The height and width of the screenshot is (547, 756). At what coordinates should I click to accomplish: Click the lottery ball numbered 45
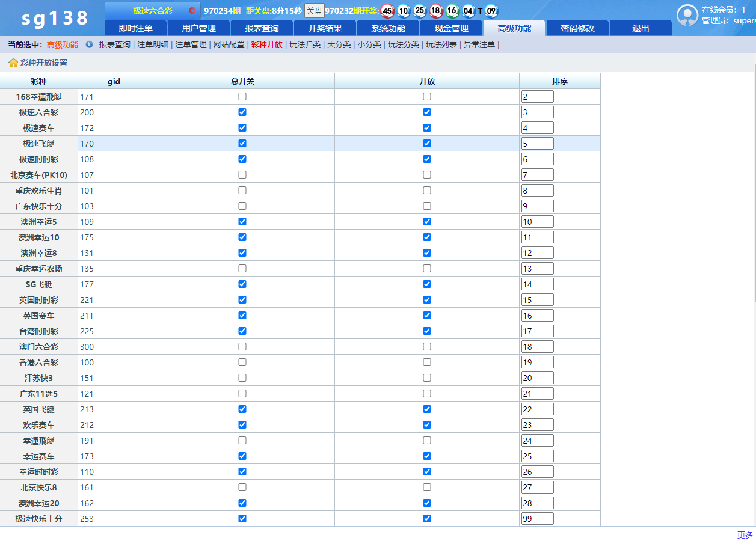388,11
